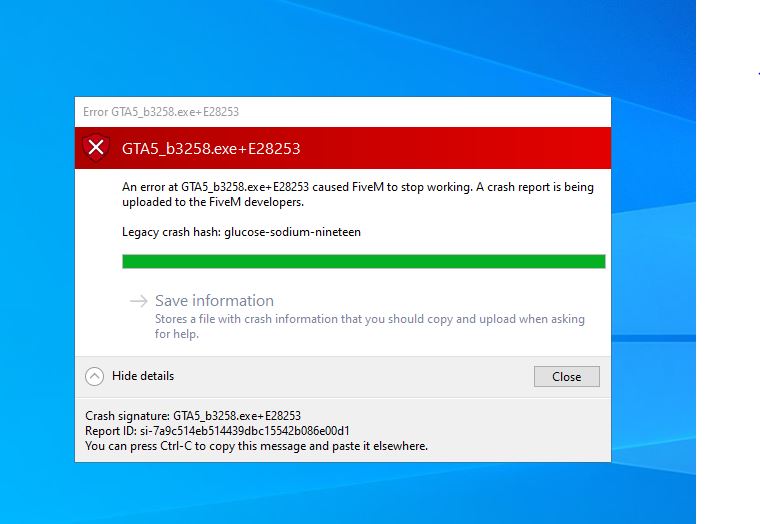760x524 pixels.
Task: Click the green upload progress bar
Action: pyautogui.click(x=364, y=261)
